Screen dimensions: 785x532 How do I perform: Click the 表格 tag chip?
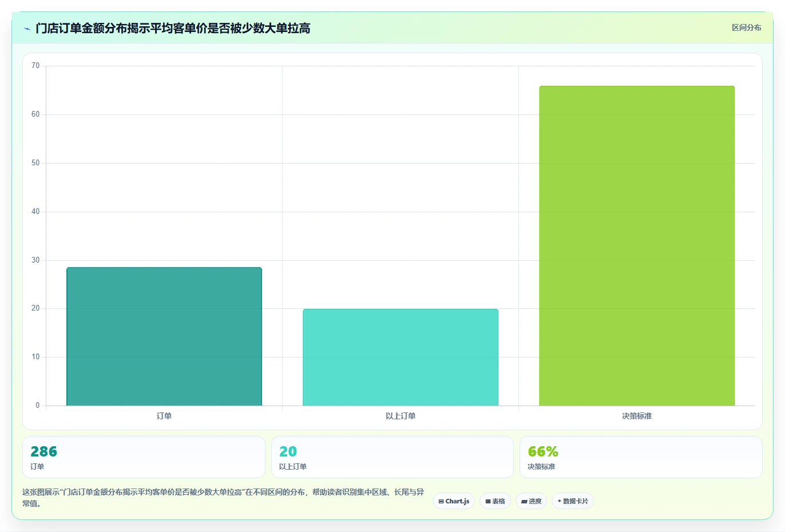tap(495, 501)
